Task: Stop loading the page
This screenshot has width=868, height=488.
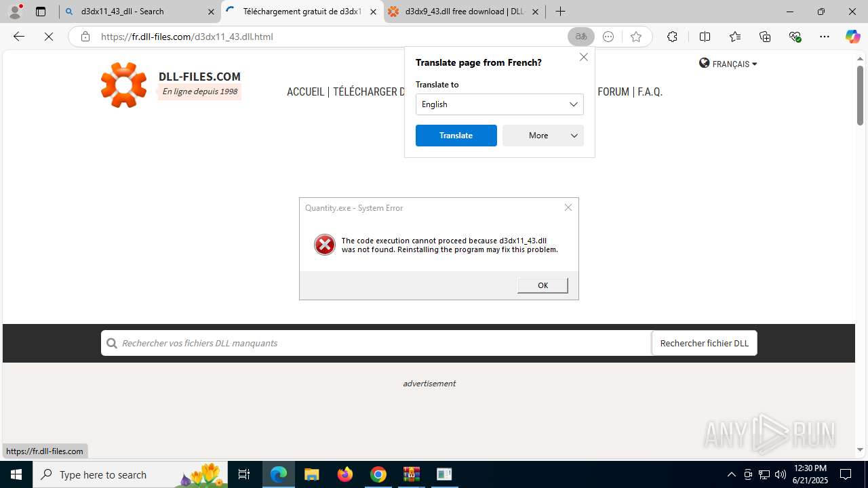Action: [x=49, y=37]
